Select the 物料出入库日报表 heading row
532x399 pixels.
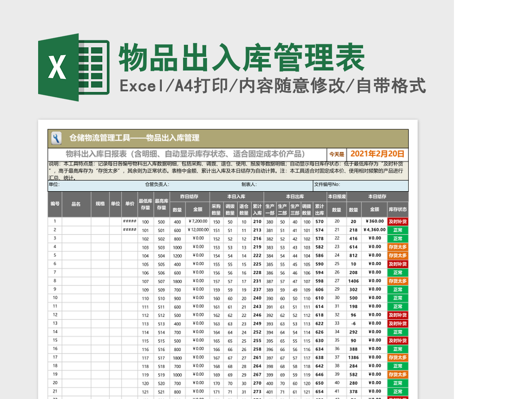tap(187, 154)
